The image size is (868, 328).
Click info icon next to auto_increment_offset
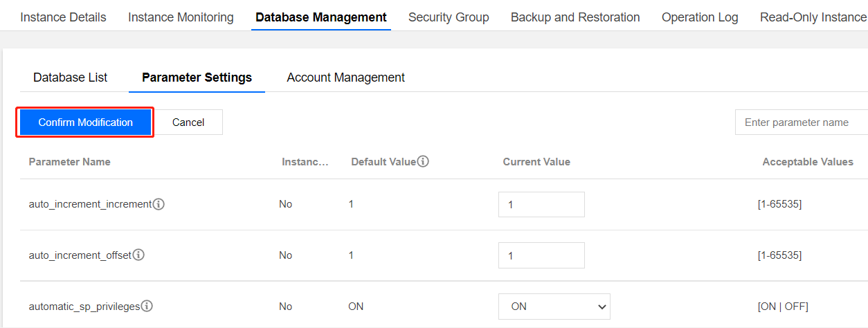tap(138, 255)
